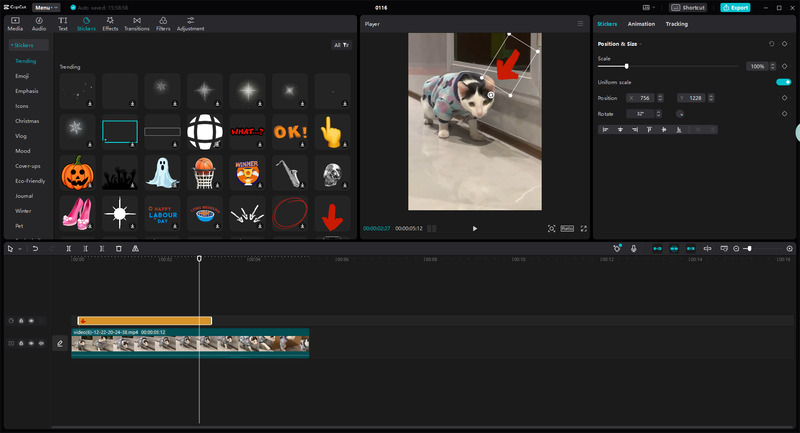Select the Emoji sticker category
This screenshot has width=800, height=433.
coord(21,76)
